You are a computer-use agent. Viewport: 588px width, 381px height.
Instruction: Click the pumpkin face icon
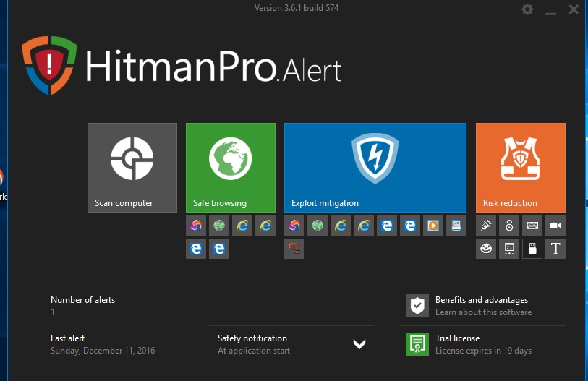coord(486,249)
